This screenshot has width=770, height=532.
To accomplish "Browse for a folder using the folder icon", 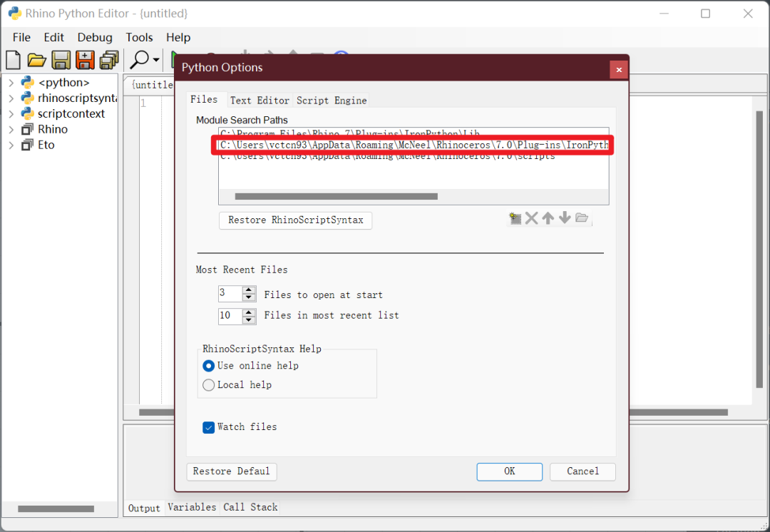I will point(582,218).
